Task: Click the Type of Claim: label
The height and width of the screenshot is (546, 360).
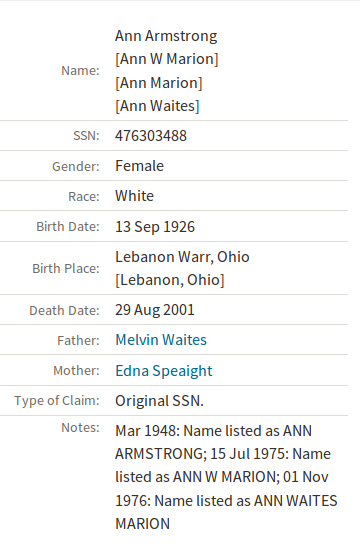Action: (57, 401)
